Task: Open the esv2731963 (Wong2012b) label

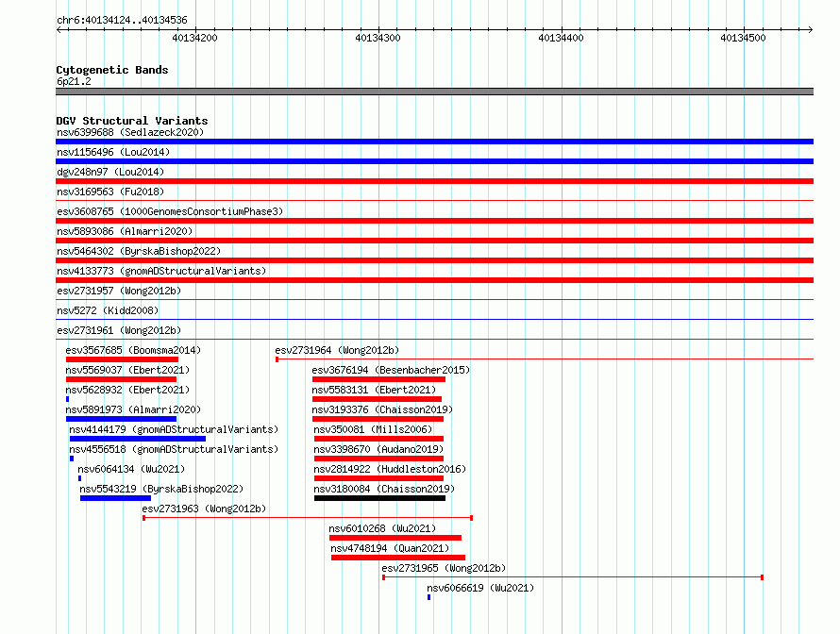Action: 204,509
